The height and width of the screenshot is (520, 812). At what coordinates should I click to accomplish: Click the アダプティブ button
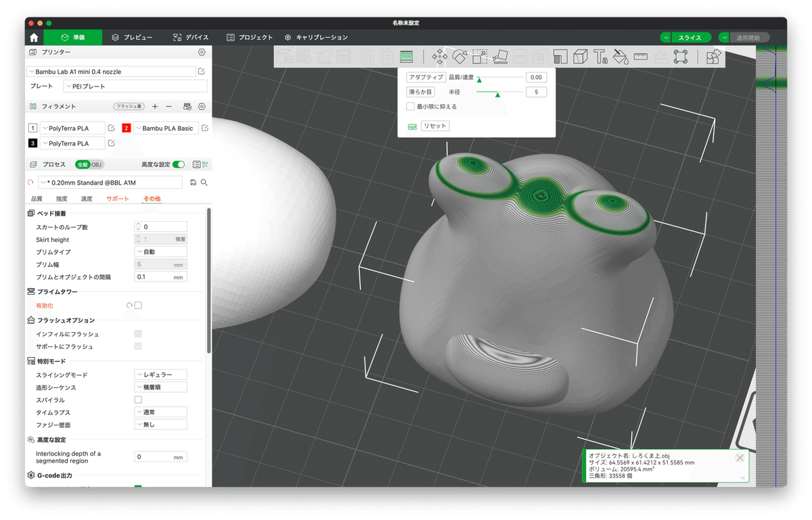[x=426, y=78]
